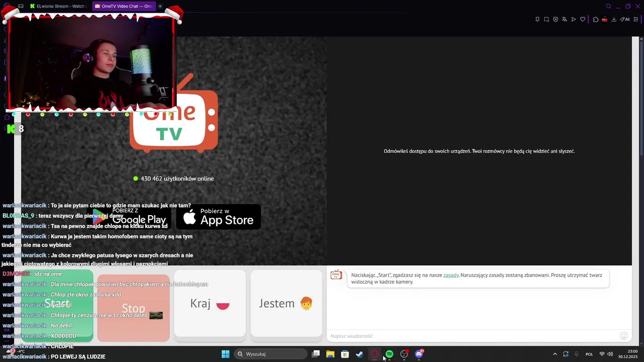Open the ad blocker shield icon
This screenshot has width=644, height=362.
pyautogui.click(x=555, y=20)
